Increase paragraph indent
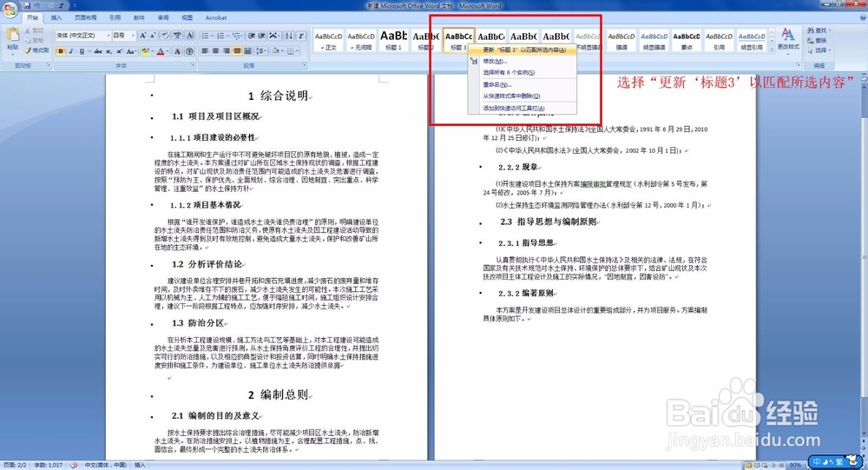This screenshot has height=470, width=868. (x=262, y=36)
